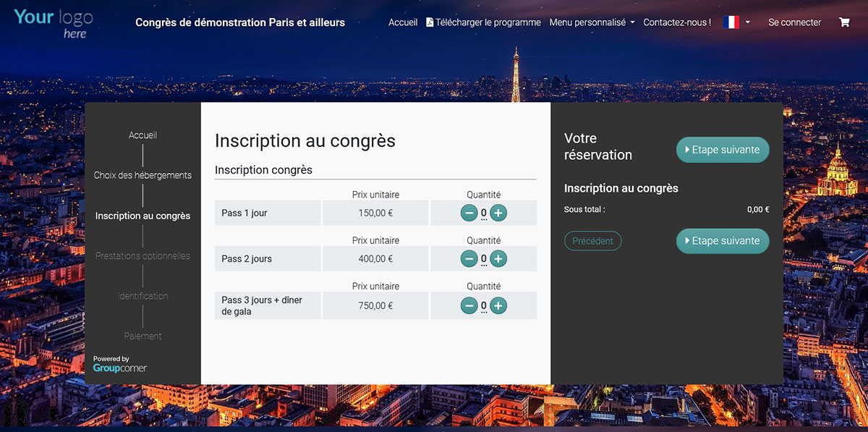
Task: Click the top Etape suivante button
Action: tap(723, 150)
